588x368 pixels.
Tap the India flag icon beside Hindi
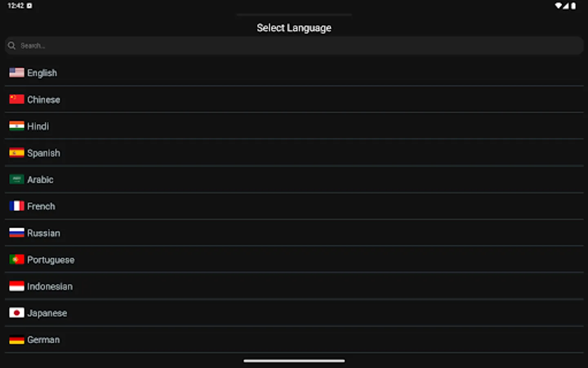16,126
